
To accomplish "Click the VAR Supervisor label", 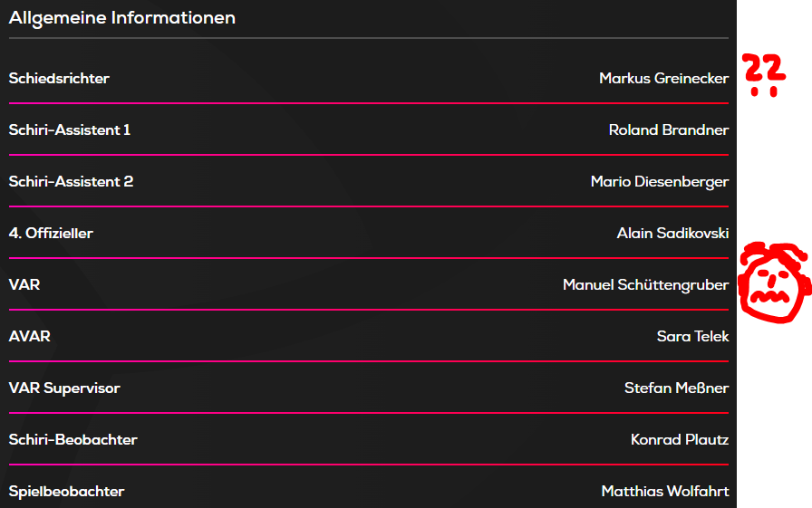I will 64,388.
